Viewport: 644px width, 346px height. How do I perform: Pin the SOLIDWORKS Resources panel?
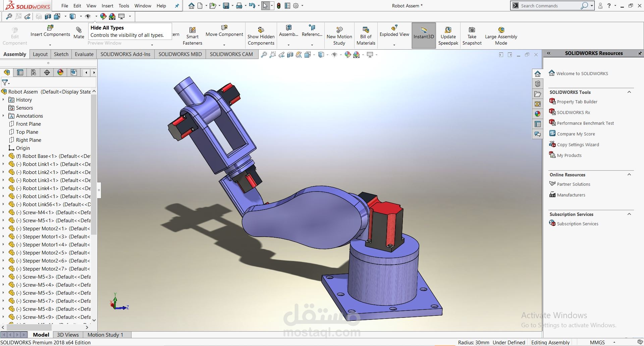(639, 53)
